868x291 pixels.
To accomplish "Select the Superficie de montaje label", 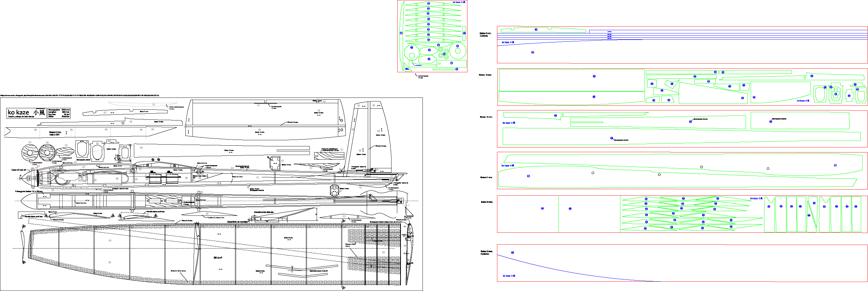I will [238, 222].
